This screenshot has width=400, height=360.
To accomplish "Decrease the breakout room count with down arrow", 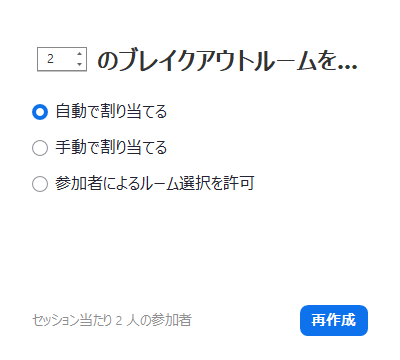I will click(x=79, y=64).
